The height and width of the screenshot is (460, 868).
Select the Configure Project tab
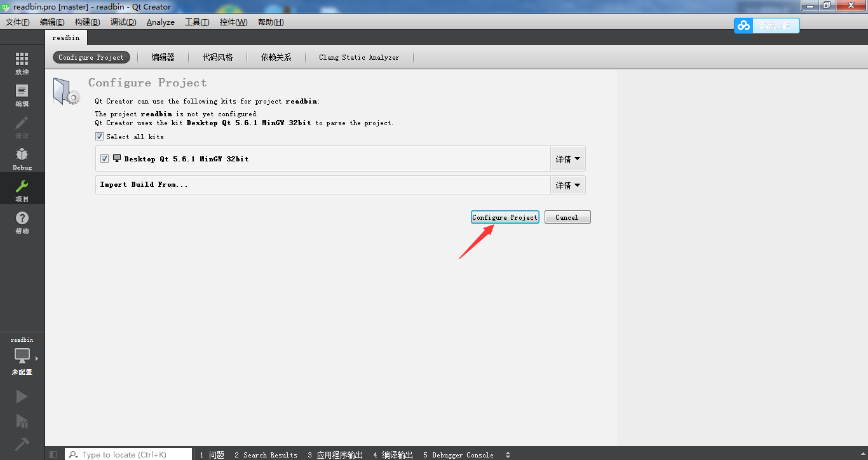coord(92,57)
